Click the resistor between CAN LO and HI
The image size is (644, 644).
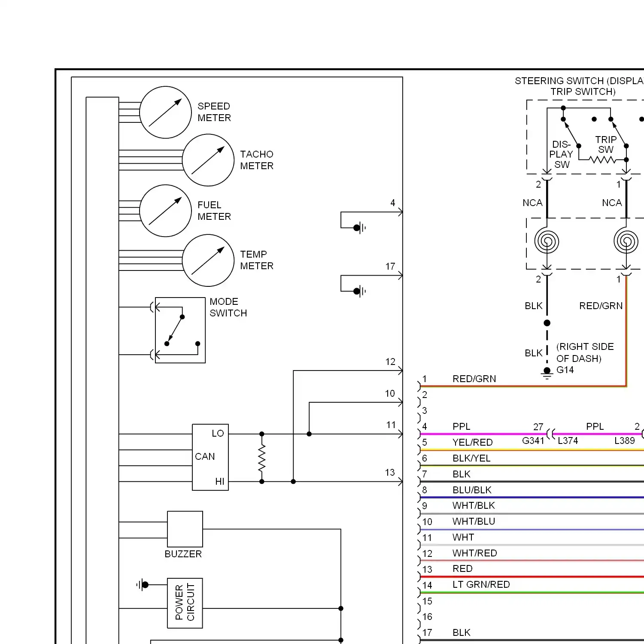[x=262, y=458]
